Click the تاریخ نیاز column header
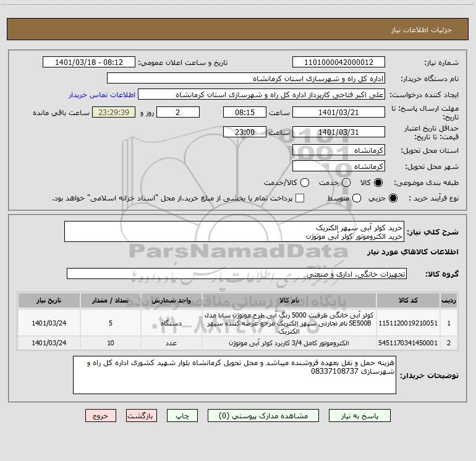This screenshot has width=476, height=461. pyautogui.click(x=49, y=301)
